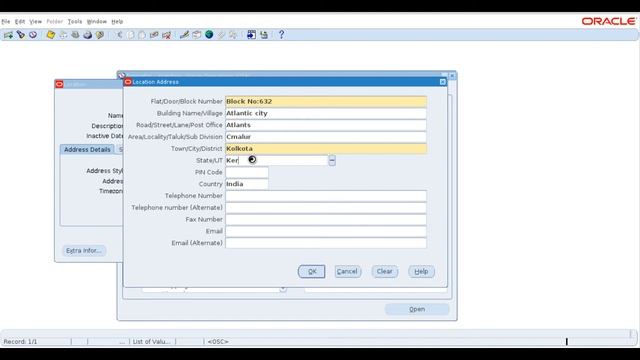Viewport: 640px width, 360px height.
Task: Open the View menu
Action: (x=36, y=22)
